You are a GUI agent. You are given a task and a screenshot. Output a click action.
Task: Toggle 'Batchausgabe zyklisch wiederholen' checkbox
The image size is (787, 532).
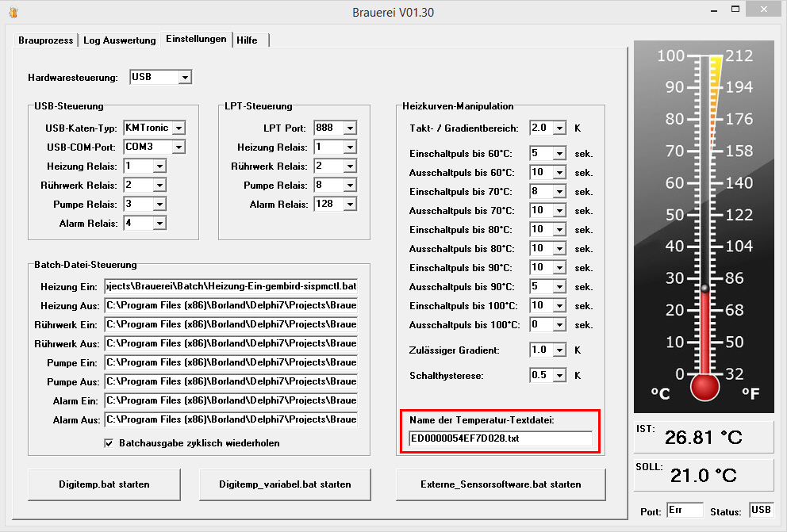(x=109, y=443)
